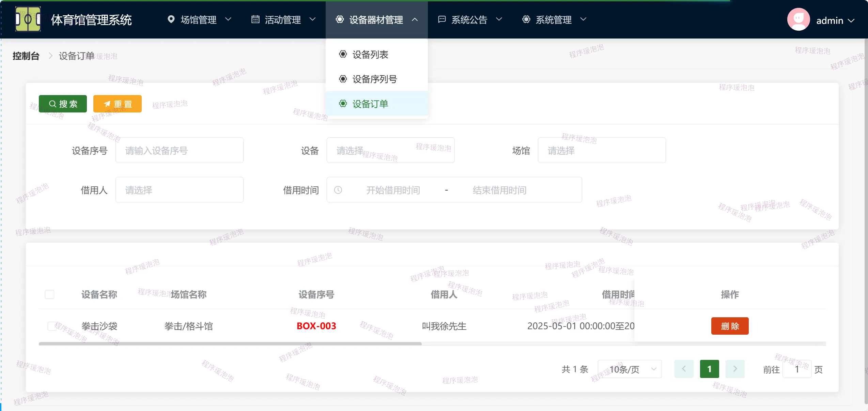Check the 拳击沙袋 row checkbox
868x411 pixels.
tap(52, 326)
